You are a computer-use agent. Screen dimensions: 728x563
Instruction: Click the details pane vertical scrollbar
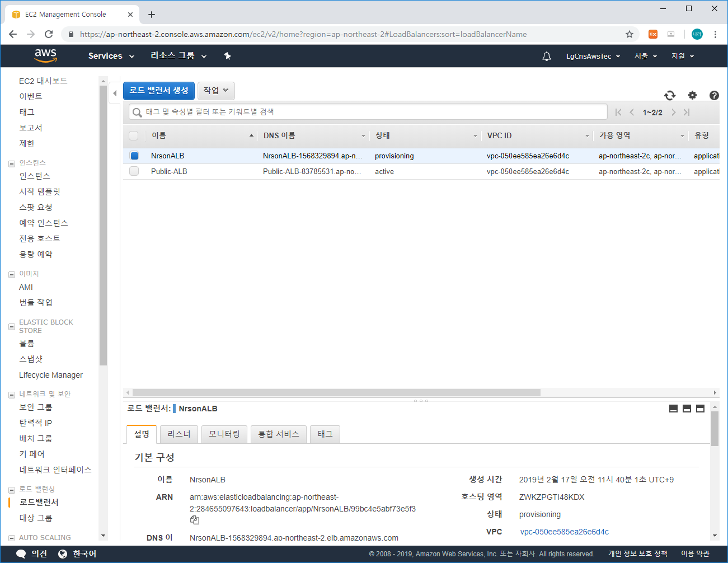pyautogui.click(x=715, y=429)
